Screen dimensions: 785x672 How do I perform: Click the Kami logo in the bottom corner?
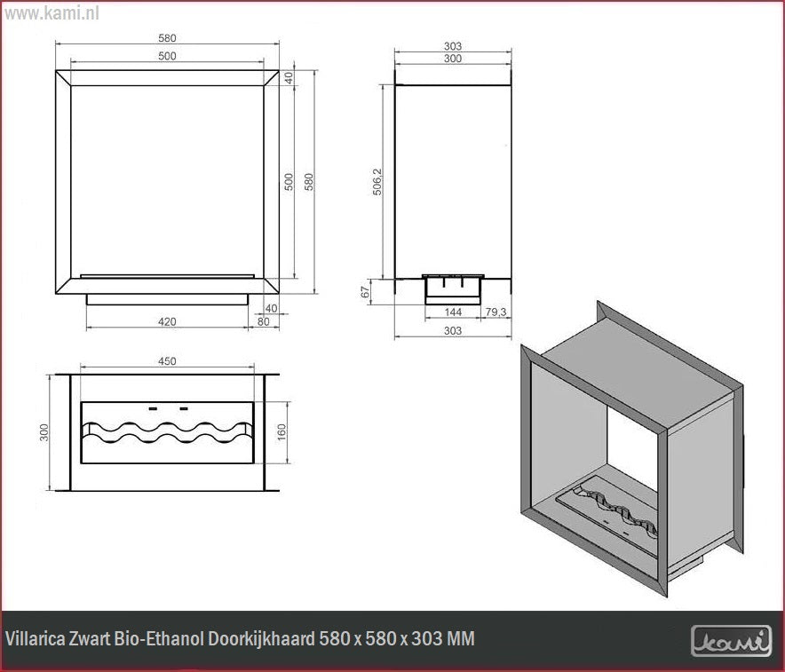(731, 640)
